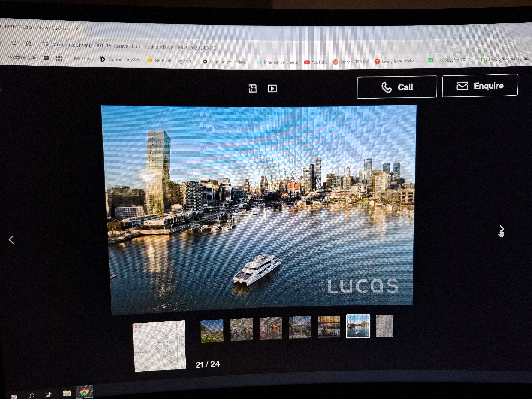Open Windows taskbar search
Screen dimensions: 532x399
tap(32, 395)
